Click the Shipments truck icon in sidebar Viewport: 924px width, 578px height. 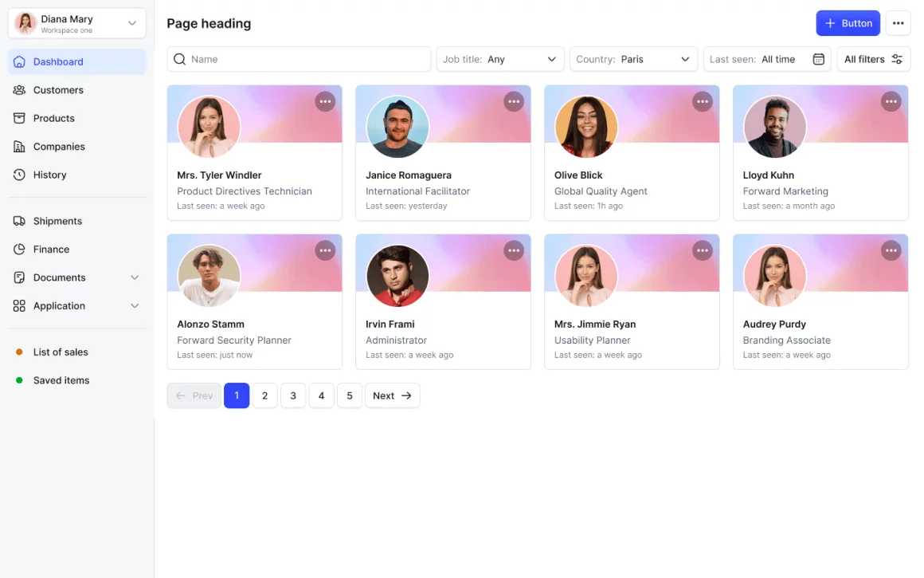click(19, 221)
